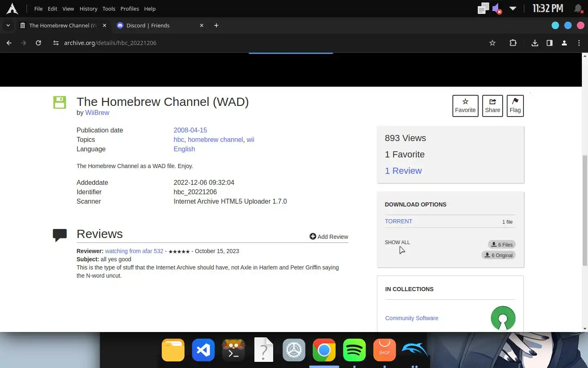This screenshot has width=588, height=368.
Task: Open system settings gear in dock
Action: [x=294, y=350]
